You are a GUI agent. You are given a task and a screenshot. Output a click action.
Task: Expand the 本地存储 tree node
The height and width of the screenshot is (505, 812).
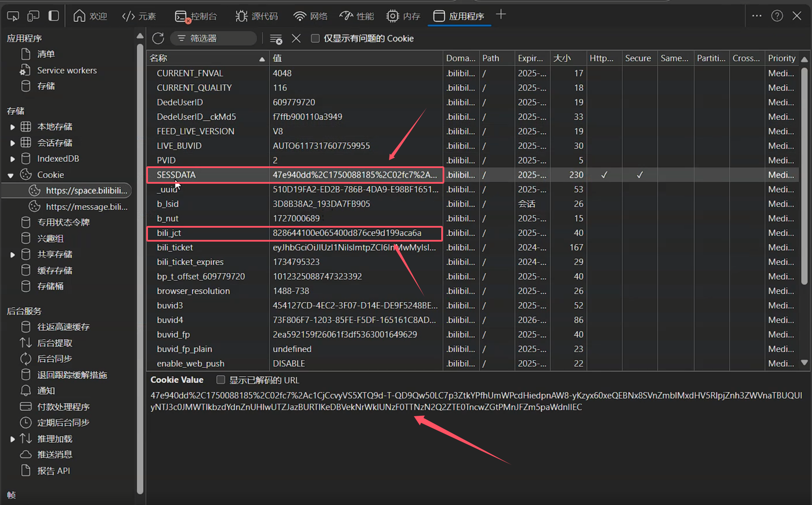(12, 127)
